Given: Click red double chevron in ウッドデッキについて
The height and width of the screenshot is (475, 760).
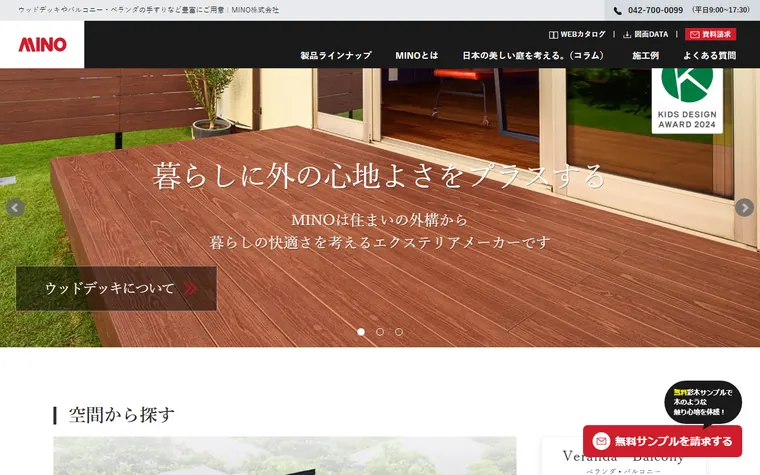Looking at the screenshot, I should tap(190, 288).
